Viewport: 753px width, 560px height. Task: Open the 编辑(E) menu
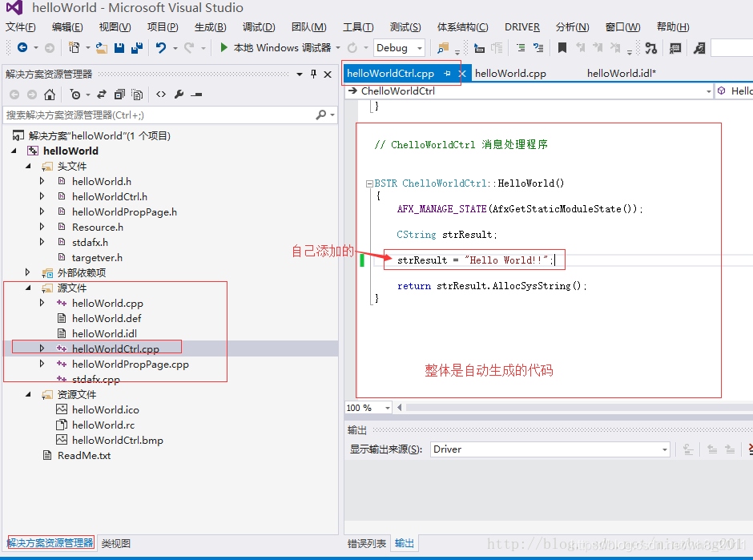click(67, 27)
